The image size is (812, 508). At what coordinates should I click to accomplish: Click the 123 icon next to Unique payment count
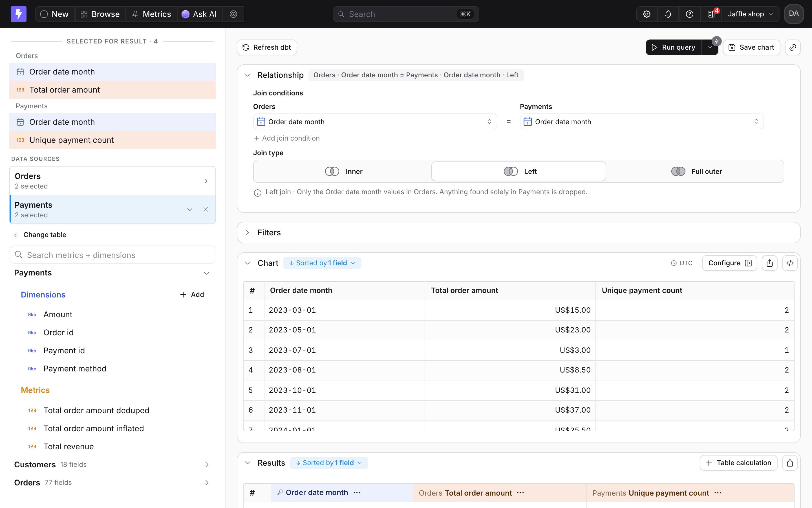(x=20, y=140)
